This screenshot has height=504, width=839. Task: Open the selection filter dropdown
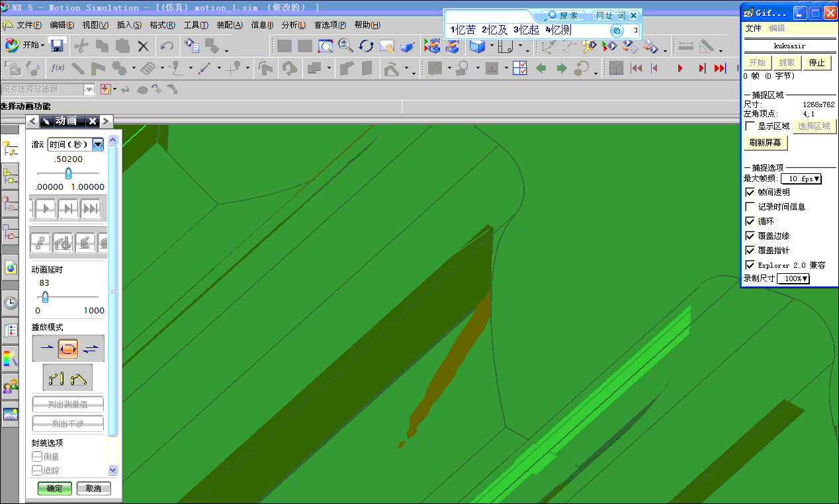89,89
